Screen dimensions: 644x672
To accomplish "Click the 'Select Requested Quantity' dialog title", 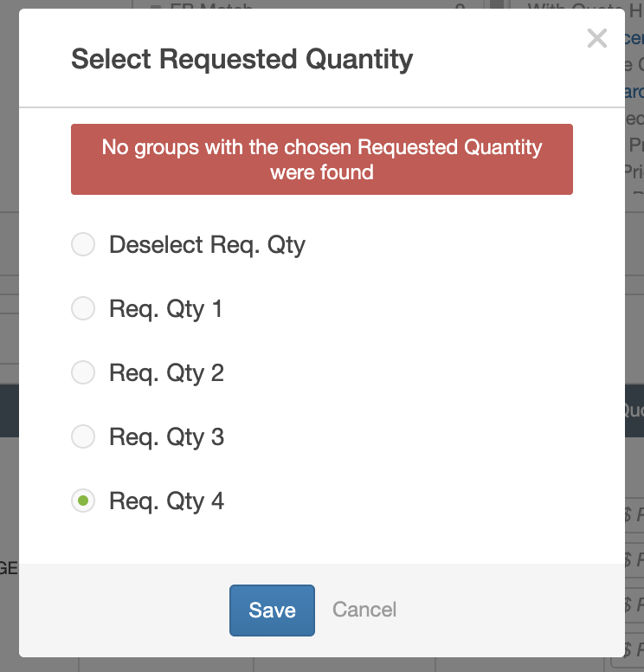I will [x=241, y=60].
